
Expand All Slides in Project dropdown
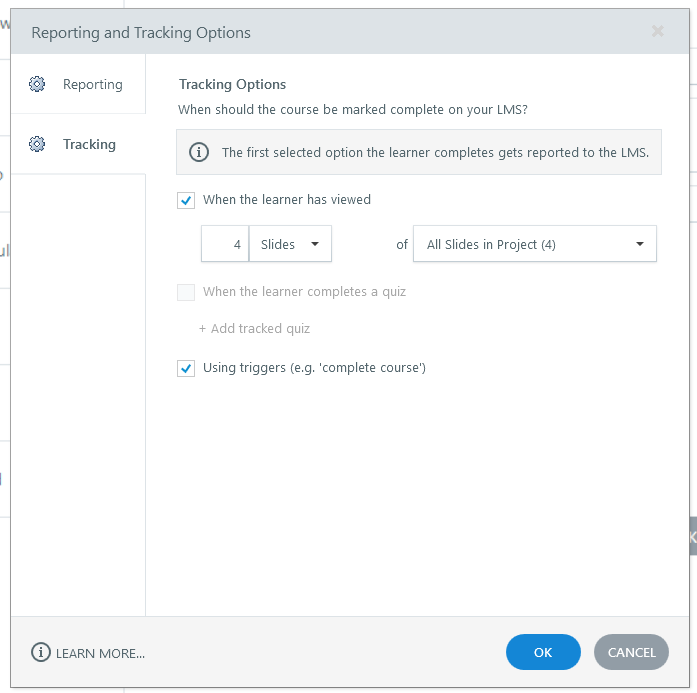pyautogui.click(x=535, y=244)
